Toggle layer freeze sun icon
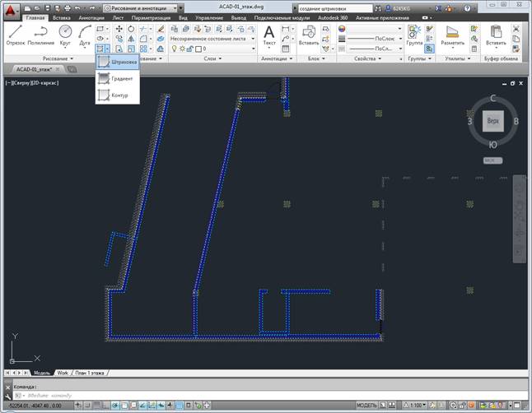The width and height of the screenshot is (532, 413). click(x=182, y=49)
